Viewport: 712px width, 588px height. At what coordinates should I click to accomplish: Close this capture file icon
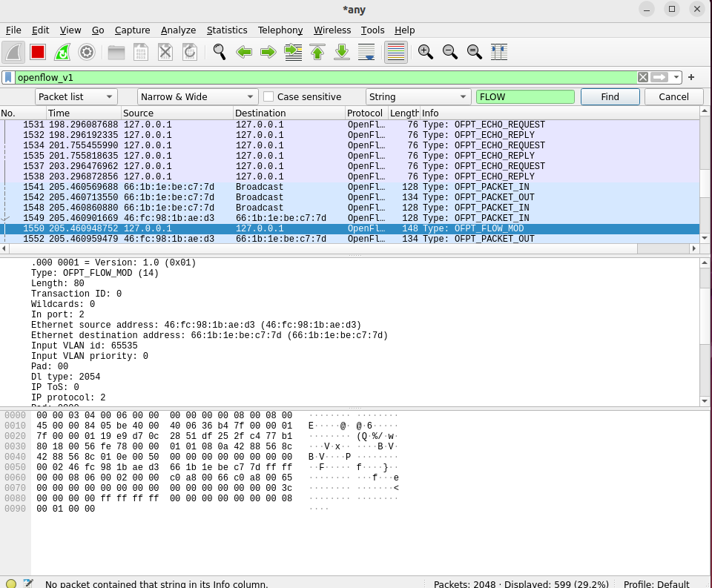coord(165,52)
